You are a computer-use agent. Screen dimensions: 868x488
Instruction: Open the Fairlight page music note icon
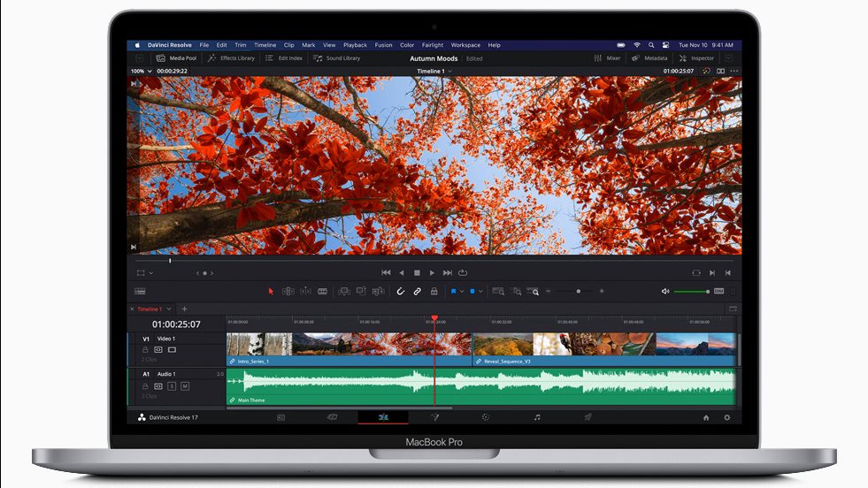pyautogui.click(x=536, y=416)
